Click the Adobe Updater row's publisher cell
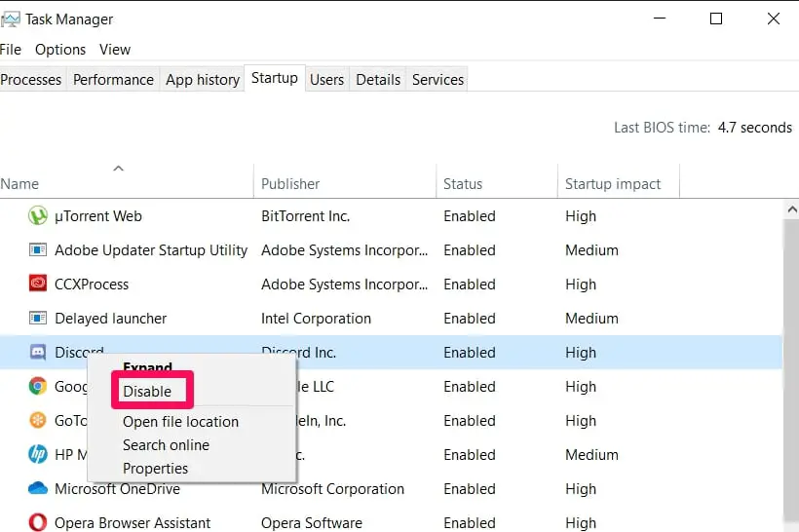The height and width of the screenshot is (532, 799). (x=345, y=250)
